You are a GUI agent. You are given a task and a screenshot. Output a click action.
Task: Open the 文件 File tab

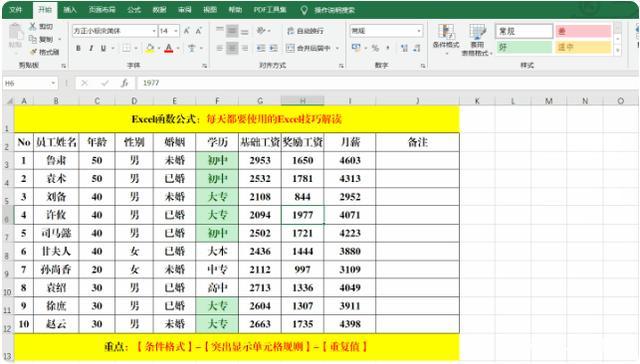(16, 9)
